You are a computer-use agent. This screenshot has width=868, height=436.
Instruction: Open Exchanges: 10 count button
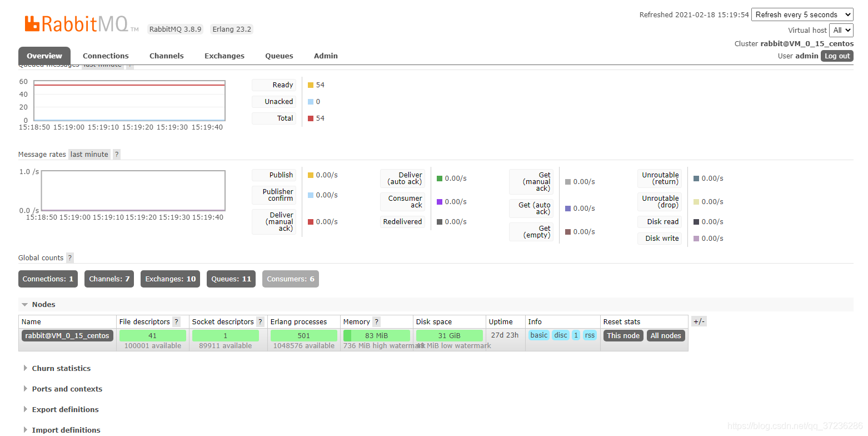click(x=171, y=279)
